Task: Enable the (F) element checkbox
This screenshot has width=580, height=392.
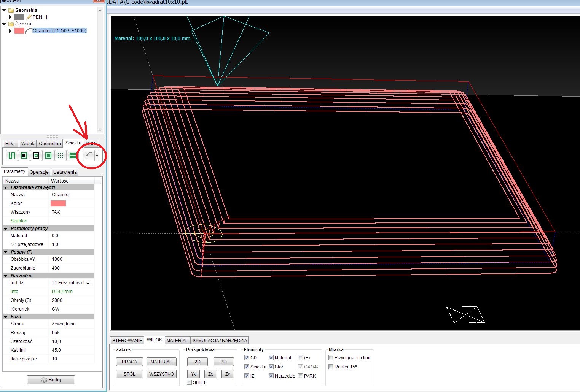Action: [x=300, y=357]
